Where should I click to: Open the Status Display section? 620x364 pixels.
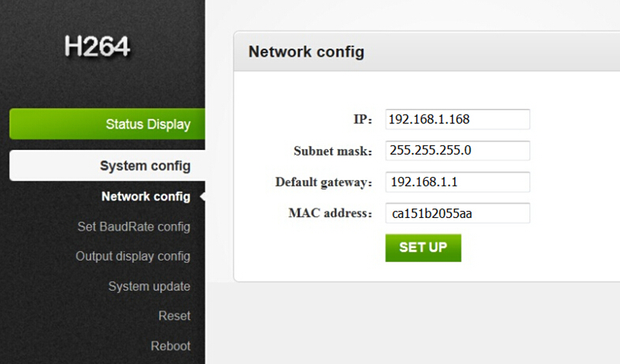[x=107, y=124]
